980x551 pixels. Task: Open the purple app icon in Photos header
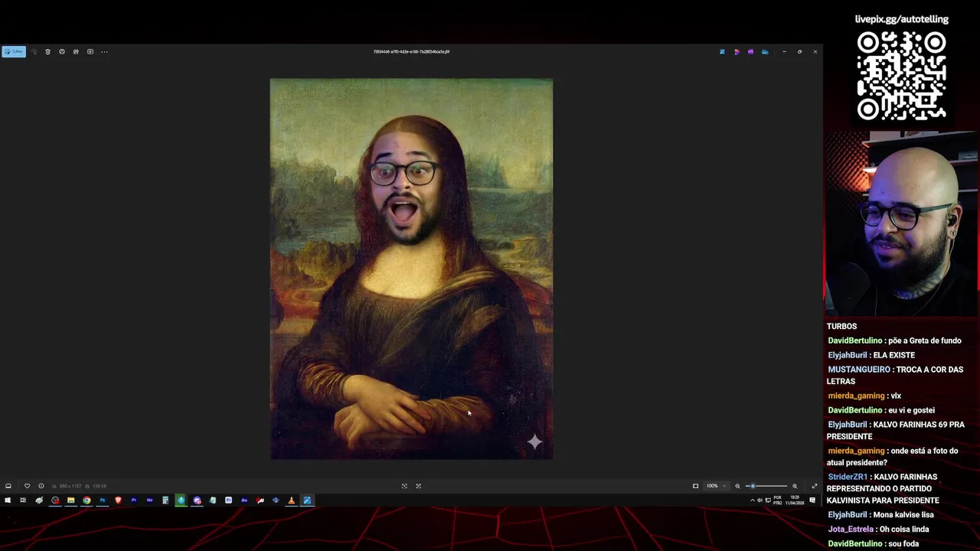[x=750, y=52]
